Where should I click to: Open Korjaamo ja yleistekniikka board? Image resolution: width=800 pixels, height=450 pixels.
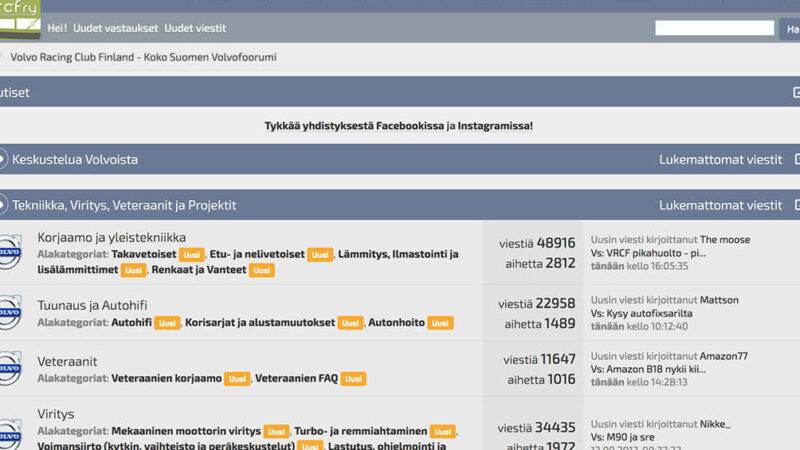click(112, 237)
